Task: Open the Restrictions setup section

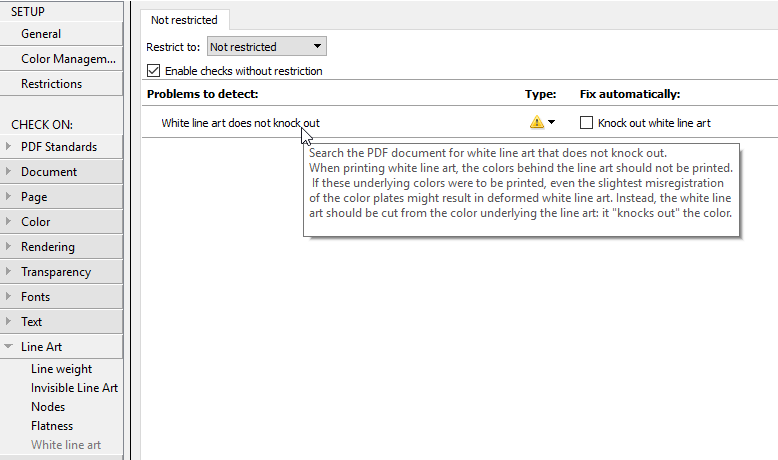Action: [61, 84]
